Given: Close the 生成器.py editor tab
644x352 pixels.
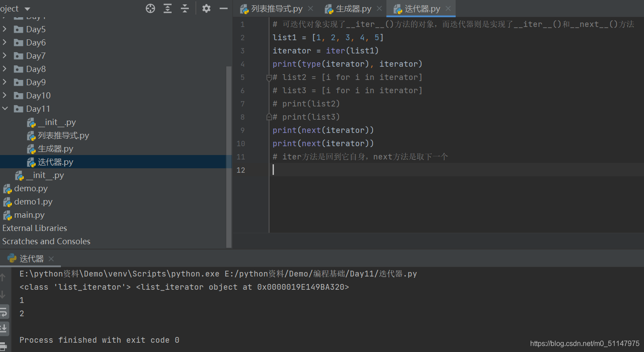Looking at the screenshot, I should (x=379, y=9).
